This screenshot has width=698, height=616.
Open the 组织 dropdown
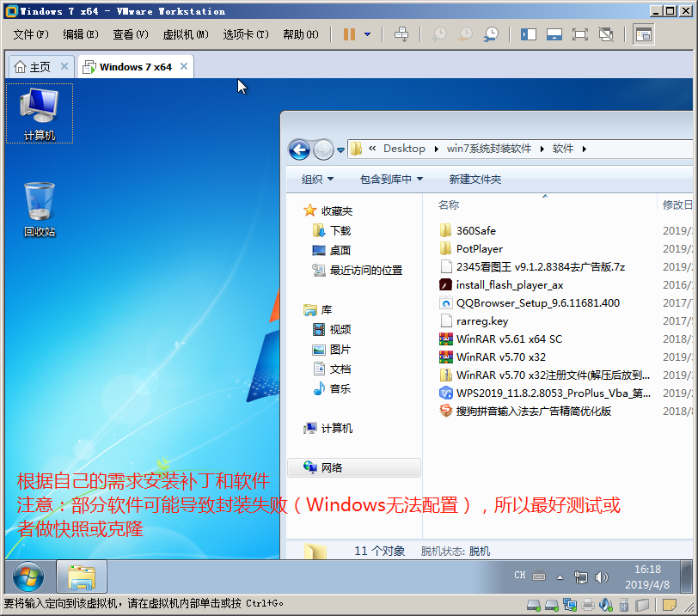(x=317, y=180)
